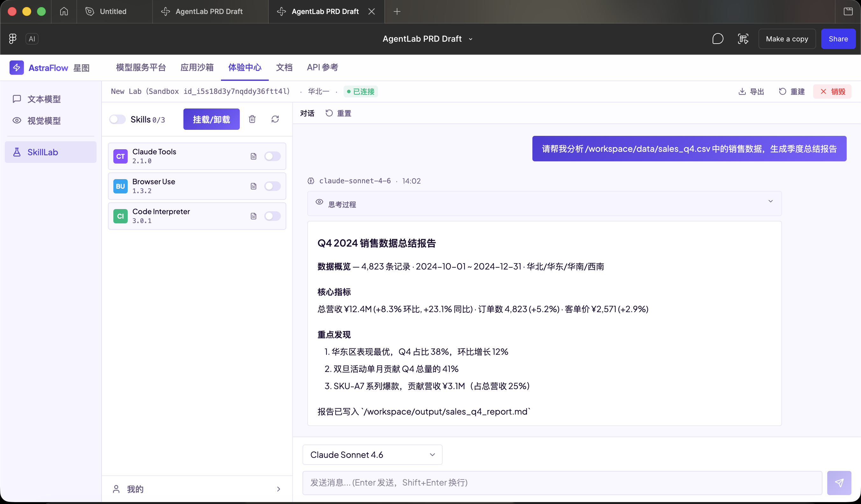Screen dimensions: 861x504
Task: Open Code Interpreter document icon
Action: 253,216
